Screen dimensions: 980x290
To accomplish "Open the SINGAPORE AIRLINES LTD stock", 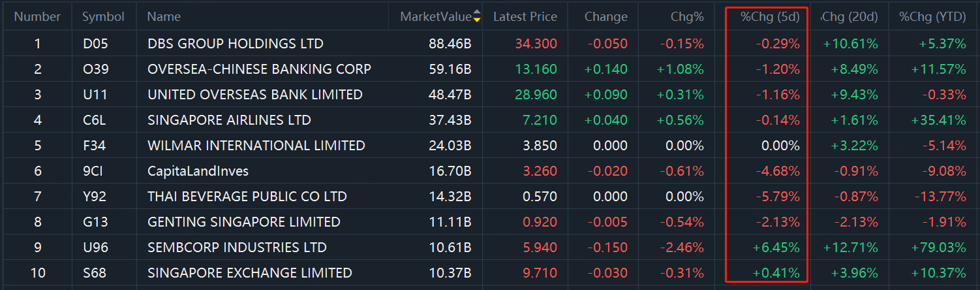I will [x=229, y=120].
